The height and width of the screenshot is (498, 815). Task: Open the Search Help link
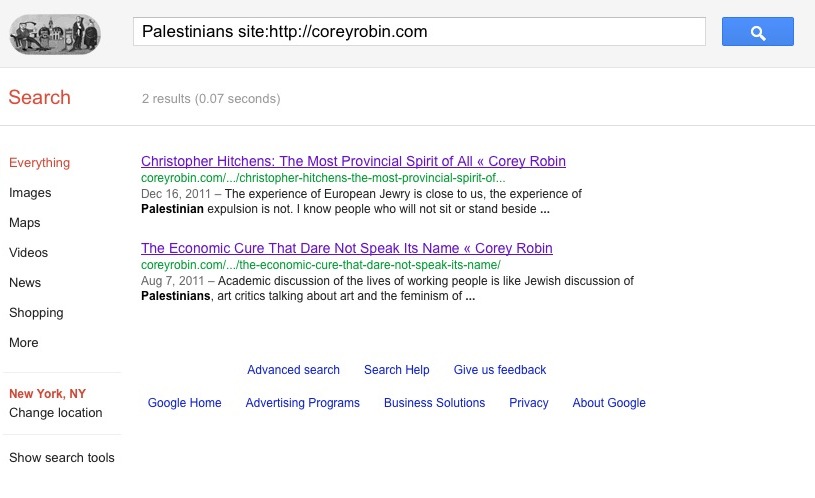pos(397,370)
